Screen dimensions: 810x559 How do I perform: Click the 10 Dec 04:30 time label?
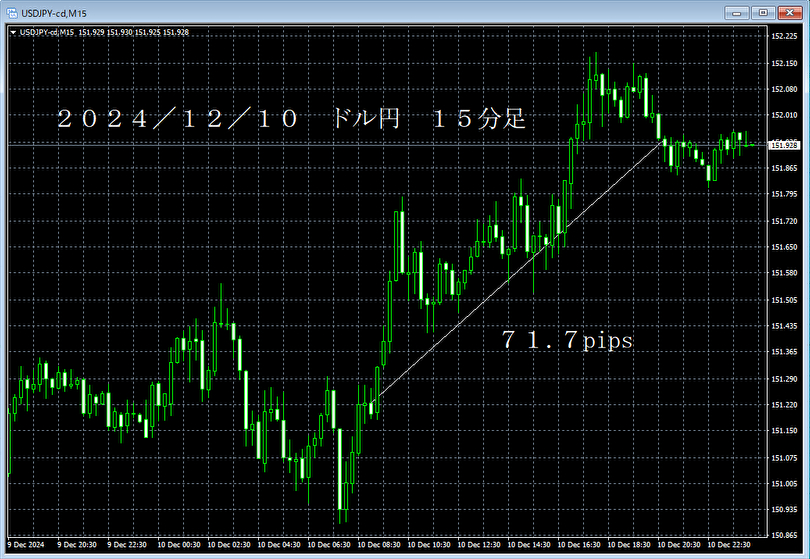[x=279, y=545]
